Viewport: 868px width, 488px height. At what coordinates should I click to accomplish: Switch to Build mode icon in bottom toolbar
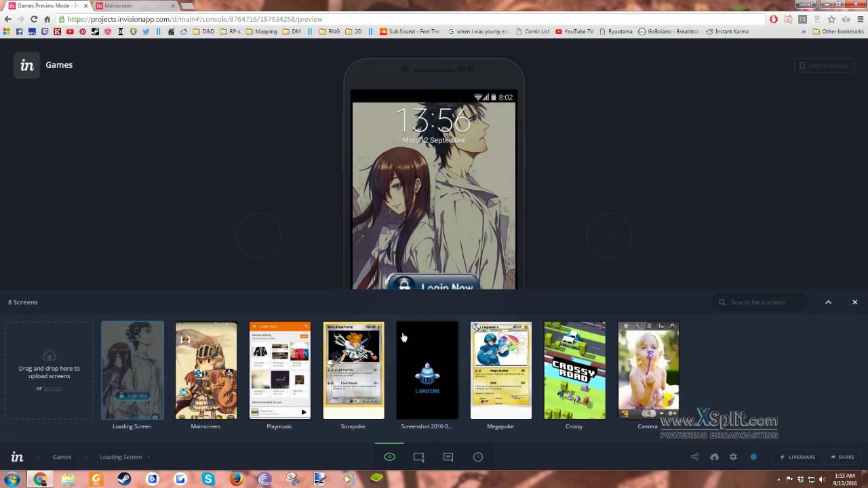[418, 457]
